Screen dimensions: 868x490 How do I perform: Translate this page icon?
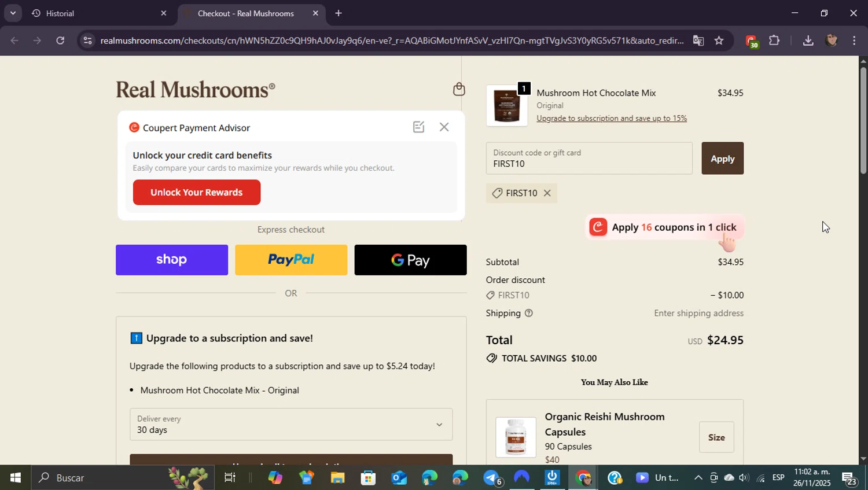pos(698,40)
